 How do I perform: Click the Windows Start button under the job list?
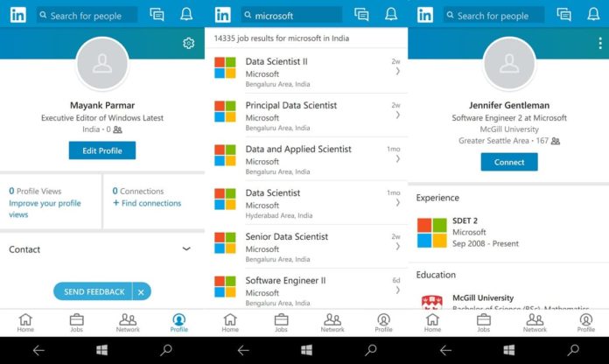306,350
